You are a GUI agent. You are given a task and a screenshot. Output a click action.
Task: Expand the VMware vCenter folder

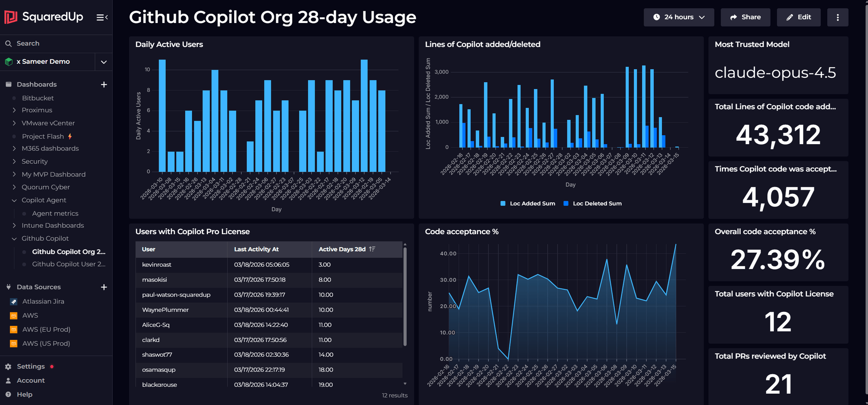coord(14,123)
